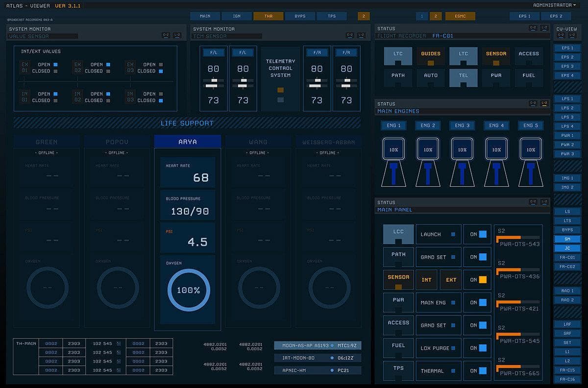Switch to the IGN tab
The image size is (588, 388).
(x=237, y=16)
